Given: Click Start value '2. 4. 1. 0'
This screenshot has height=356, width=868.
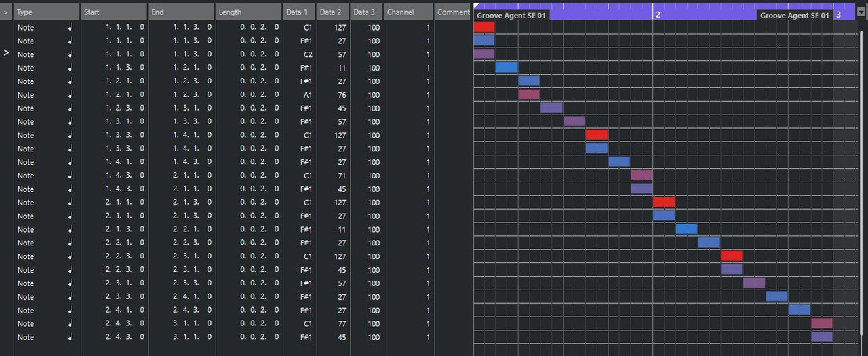Looking at the screenshot, I should pyautogui.click(x=125, y=310).
